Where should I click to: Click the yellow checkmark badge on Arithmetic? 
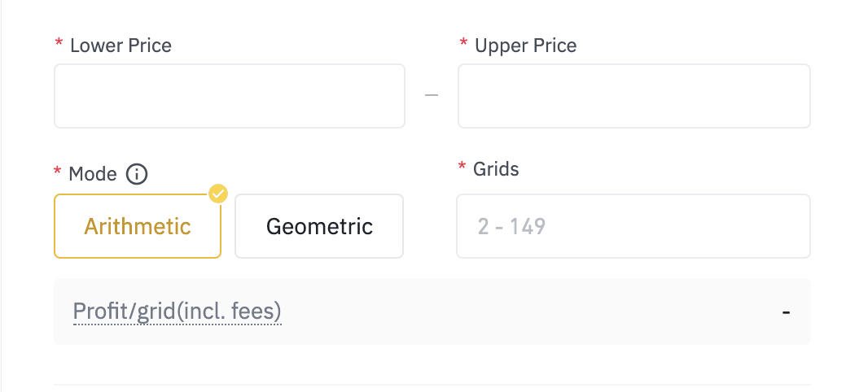[x=217, y=194]
